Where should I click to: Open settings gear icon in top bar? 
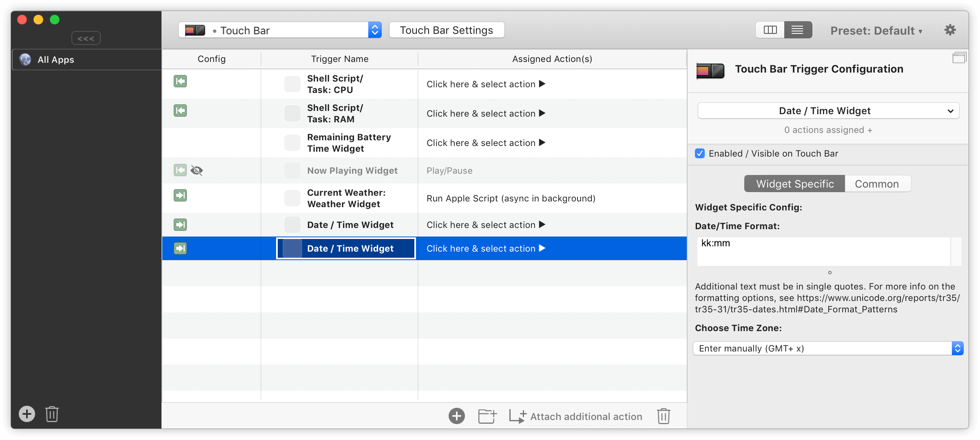tap(950, 30)
